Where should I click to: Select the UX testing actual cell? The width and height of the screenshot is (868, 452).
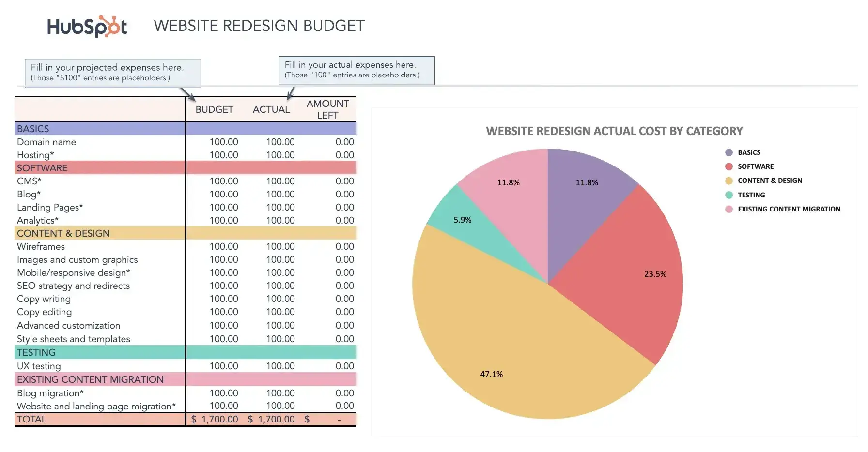(280, 366)
